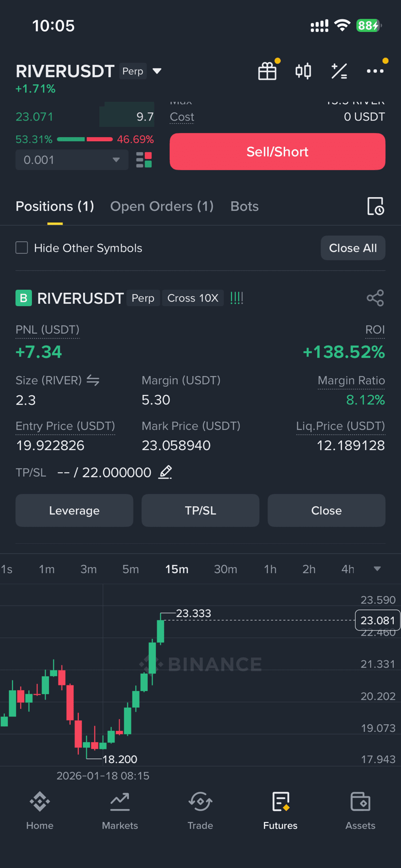Image resolution: width=401 pixels, height=868 pixels.
Task: Tap the Perp tag beside RIVERUSDT header
Action: click(133, 71)
